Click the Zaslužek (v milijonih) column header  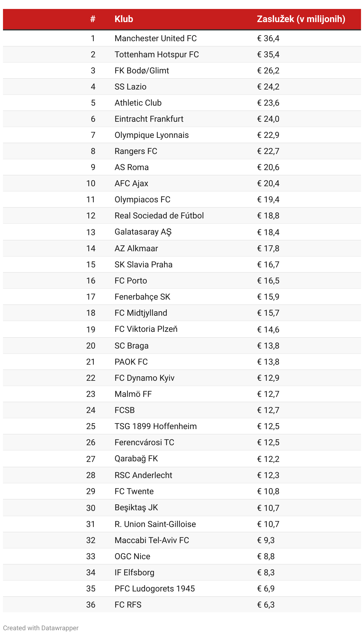coord(301,19)
